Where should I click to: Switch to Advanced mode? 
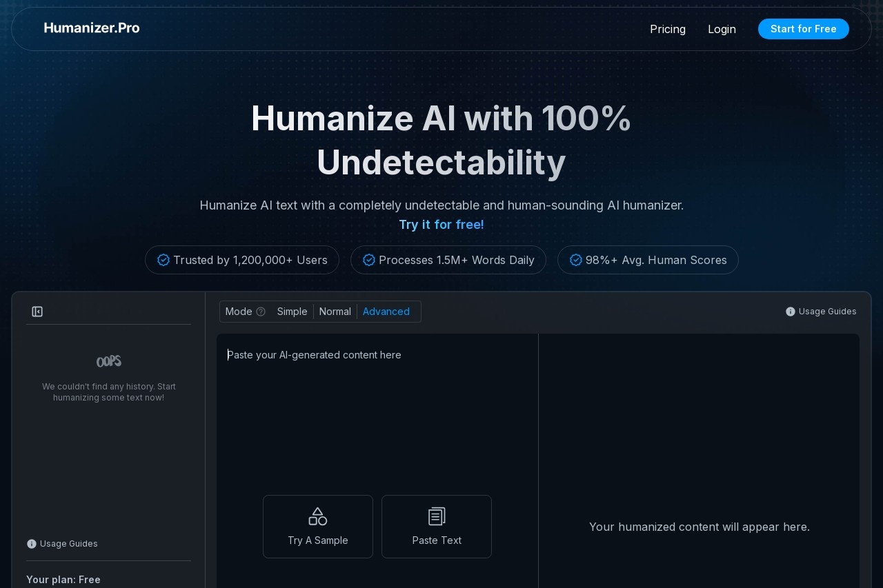[386, 312]
